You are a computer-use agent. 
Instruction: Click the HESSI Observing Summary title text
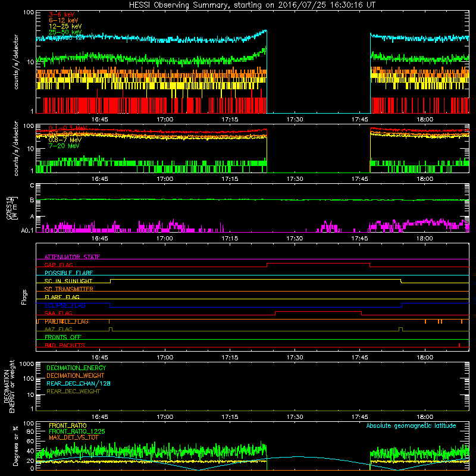[x=252, y=5]
